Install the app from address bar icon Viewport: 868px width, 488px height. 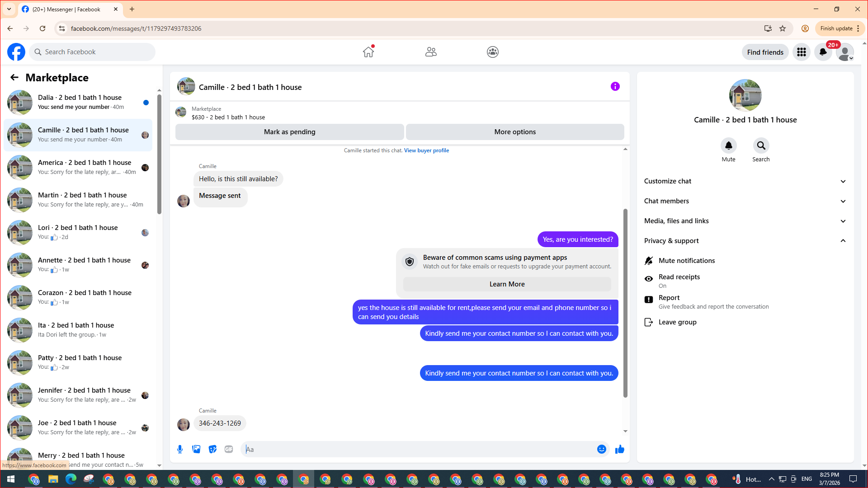click(x=768, y=28)
